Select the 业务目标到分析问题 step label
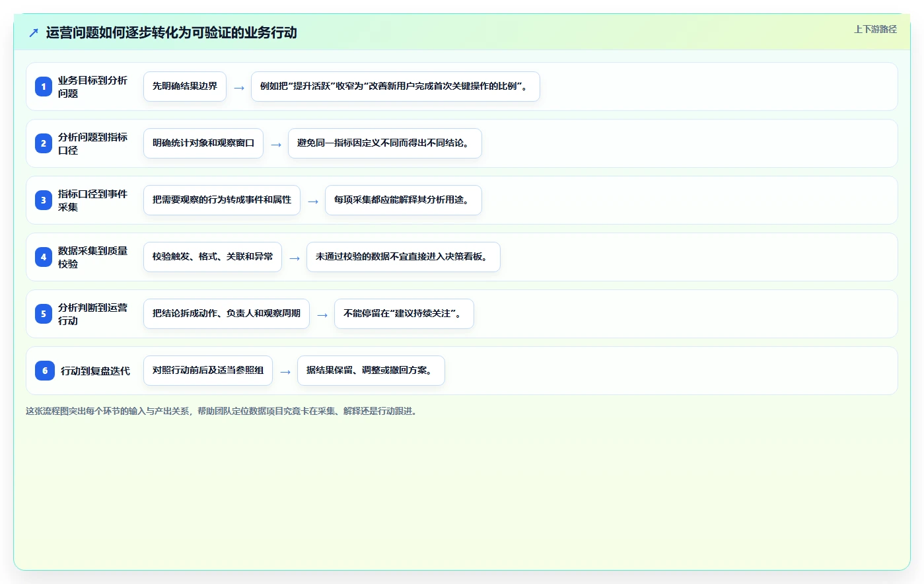This screenshot has width=924, height=584. [92, 87]
